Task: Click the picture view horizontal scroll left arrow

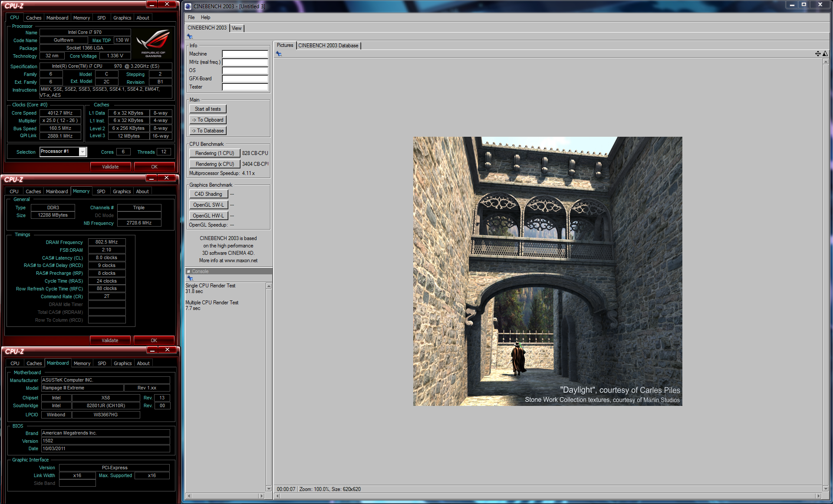Action: (277, 496)
